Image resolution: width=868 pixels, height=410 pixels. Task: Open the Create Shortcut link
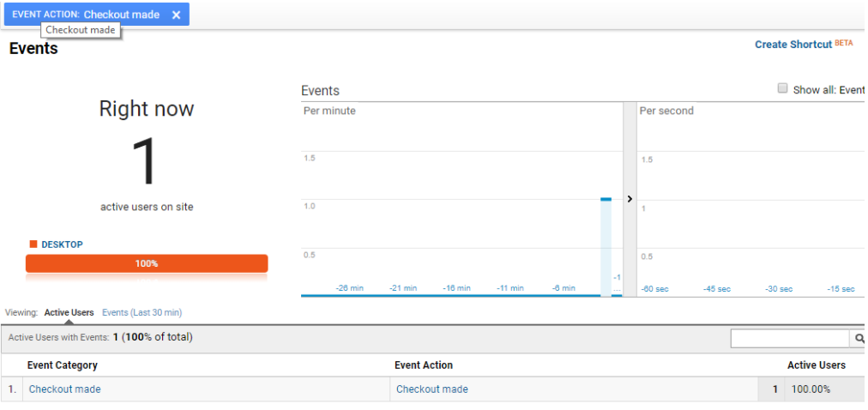pyautogui.click(x=793, y=45)
